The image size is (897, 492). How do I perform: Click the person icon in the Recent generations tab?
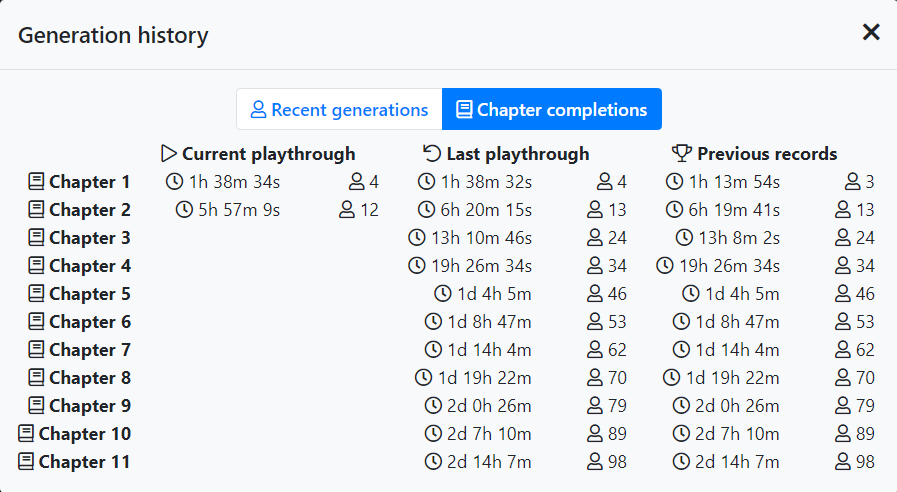click(259, 109)
